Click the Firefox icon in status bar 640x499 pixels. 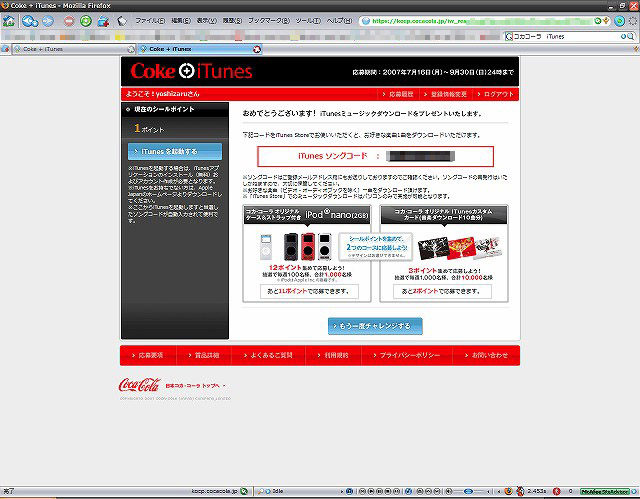[x=508, y=491]
